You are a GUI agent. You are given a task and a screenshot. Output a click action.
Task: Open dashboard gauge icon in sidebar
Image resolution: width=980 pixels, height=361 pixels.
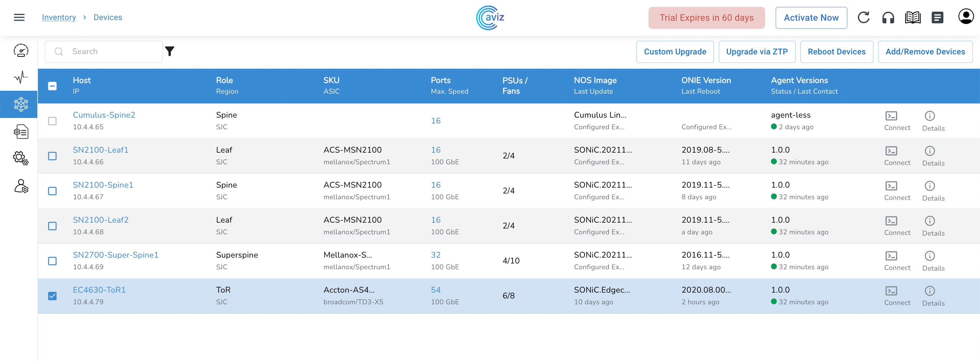point(21,51)
